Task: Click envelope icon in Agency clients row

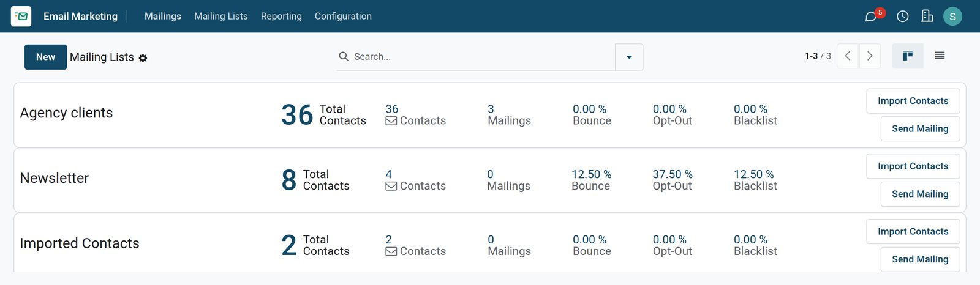Action: [391, 121]
